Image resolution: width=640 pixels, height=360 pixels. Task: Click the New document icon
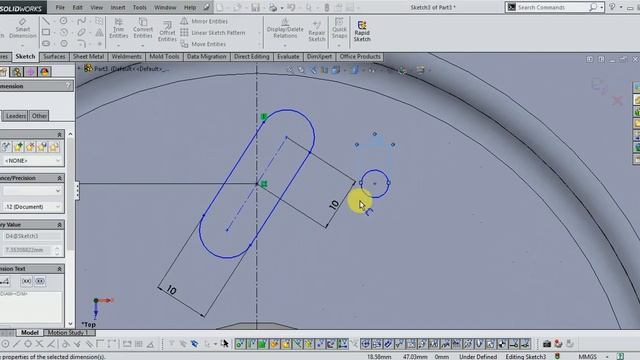pyautogui.click(x=220, y=7)
